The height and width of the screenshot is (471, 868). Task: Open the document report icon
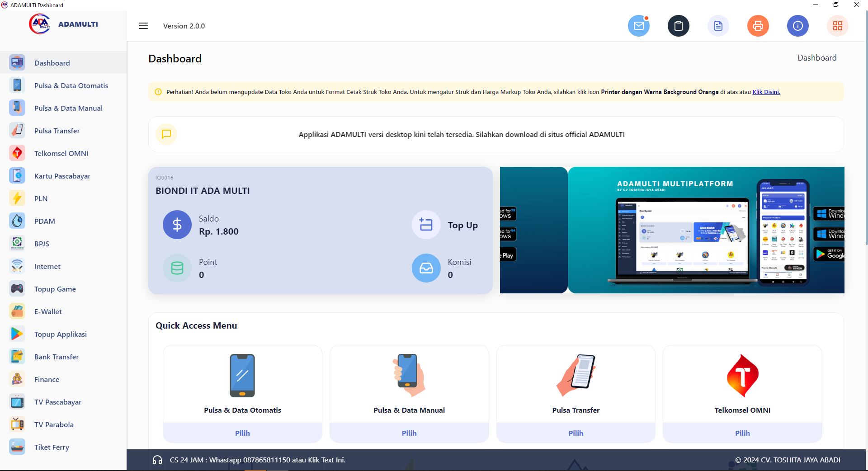(718, 26)
